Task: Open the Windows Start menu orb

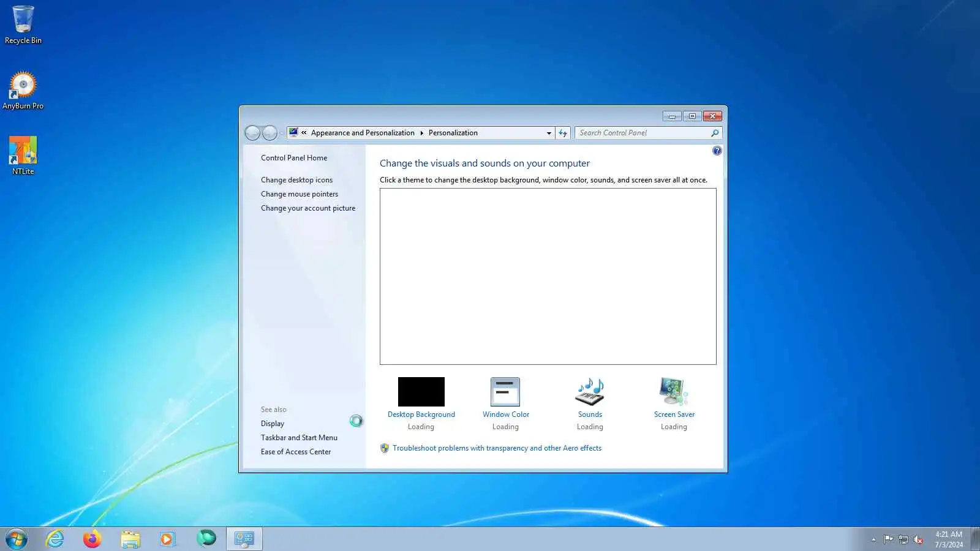Action: coord(17,539)
